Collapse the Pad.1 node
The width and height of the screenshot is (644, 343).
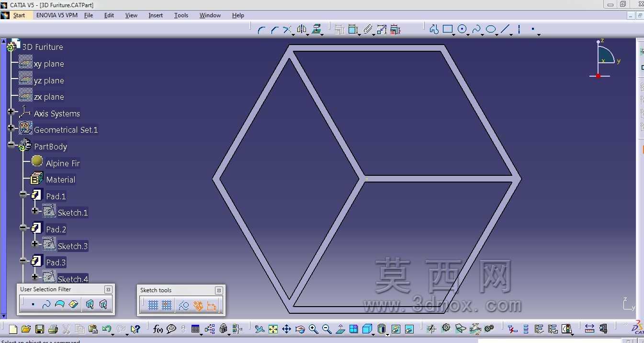coord(23,194)
